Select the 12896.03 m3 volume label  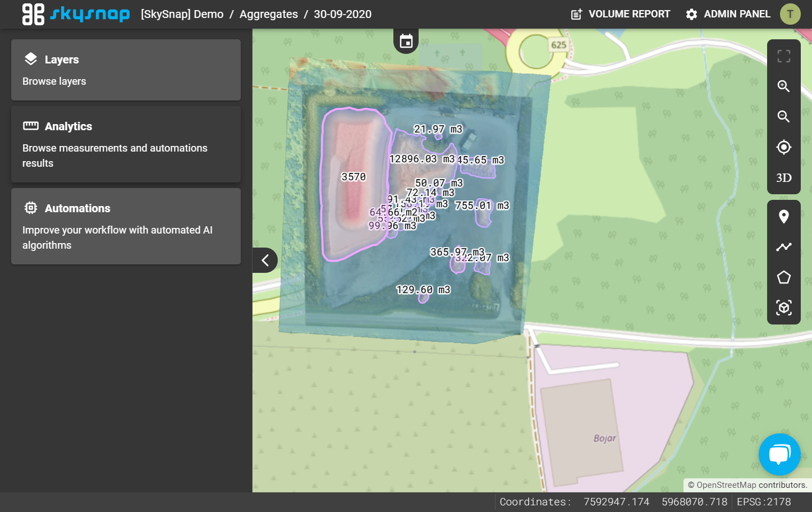423,159
